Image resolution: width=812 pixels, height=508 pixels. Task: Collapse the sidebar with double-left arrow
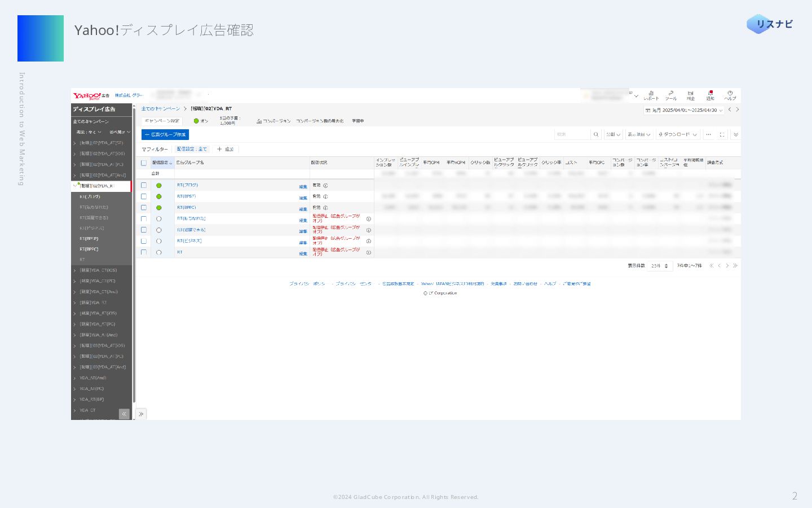[x=124, y=414]
